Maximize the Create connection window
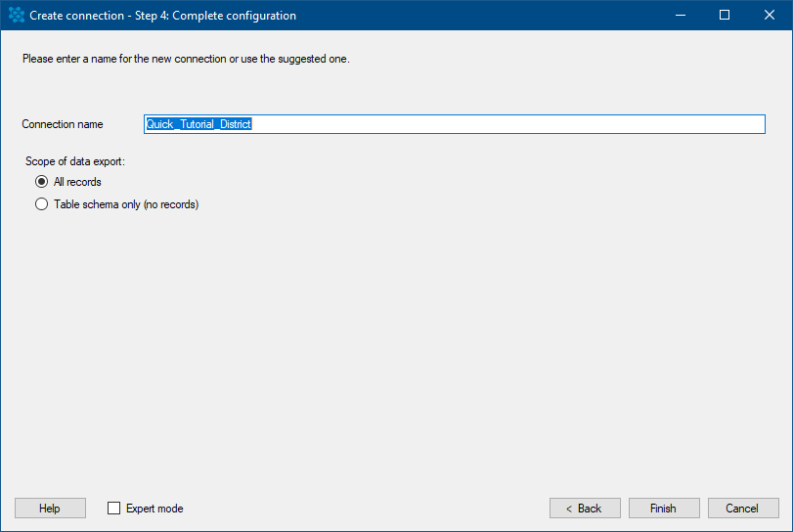 tap(725, 16)
